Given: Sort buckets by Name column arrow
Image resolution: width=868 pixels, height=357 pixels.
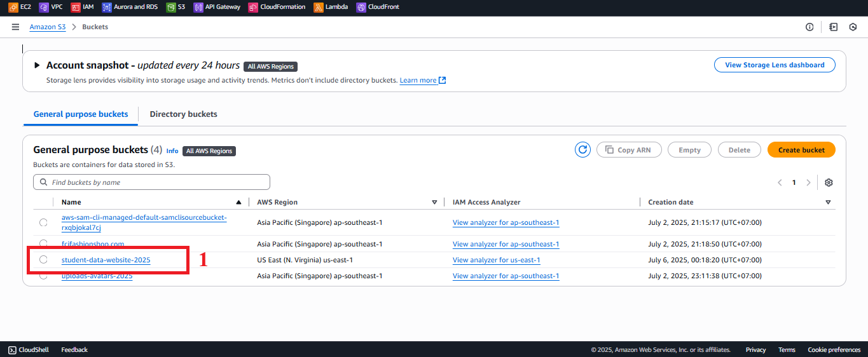Looking at the screenshot, I should (x=238, y=202).
